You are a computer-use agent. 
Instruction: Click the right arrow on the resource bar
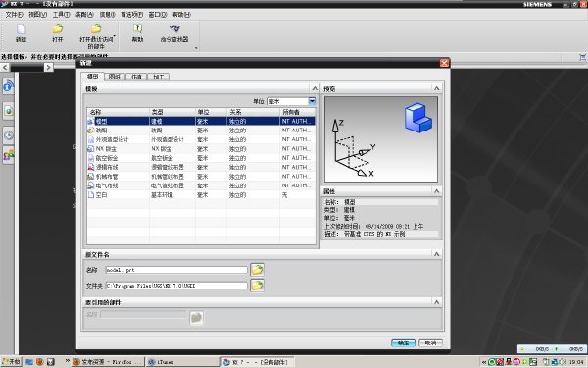tap(48, 67)
